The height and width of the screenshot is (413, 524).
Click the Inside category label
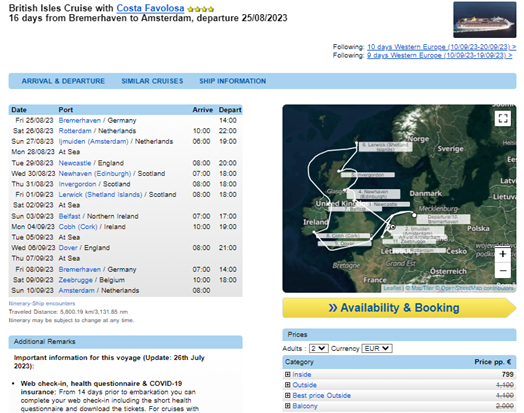click(302, 375)
